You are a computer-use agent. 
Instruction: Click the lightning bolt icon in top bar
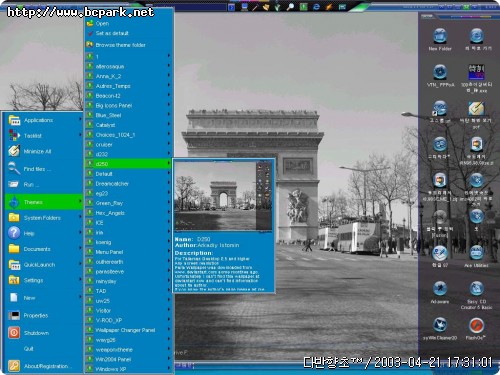tap(329, 7)
